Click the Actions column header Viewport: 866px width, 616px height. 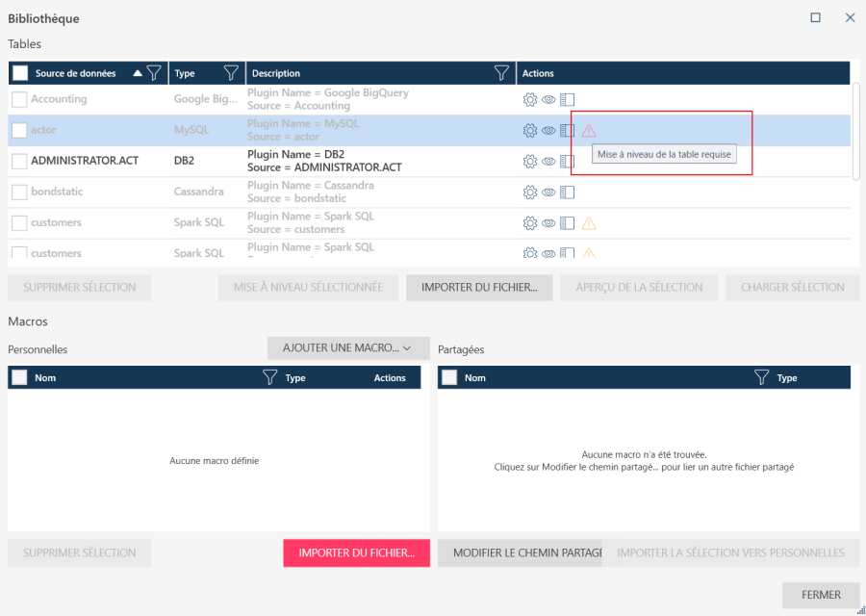[538, 73]
